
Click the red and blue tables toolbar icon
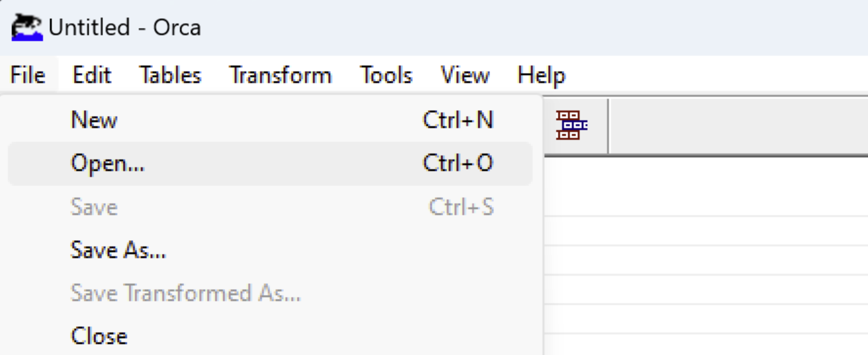(x=571, y=125)
